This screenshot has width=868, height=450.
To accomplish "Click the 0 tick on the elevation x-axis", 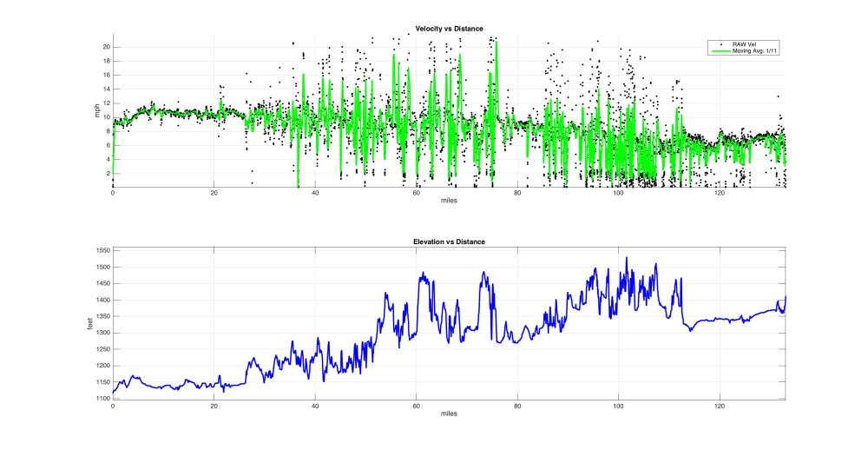I will point(113,405).
